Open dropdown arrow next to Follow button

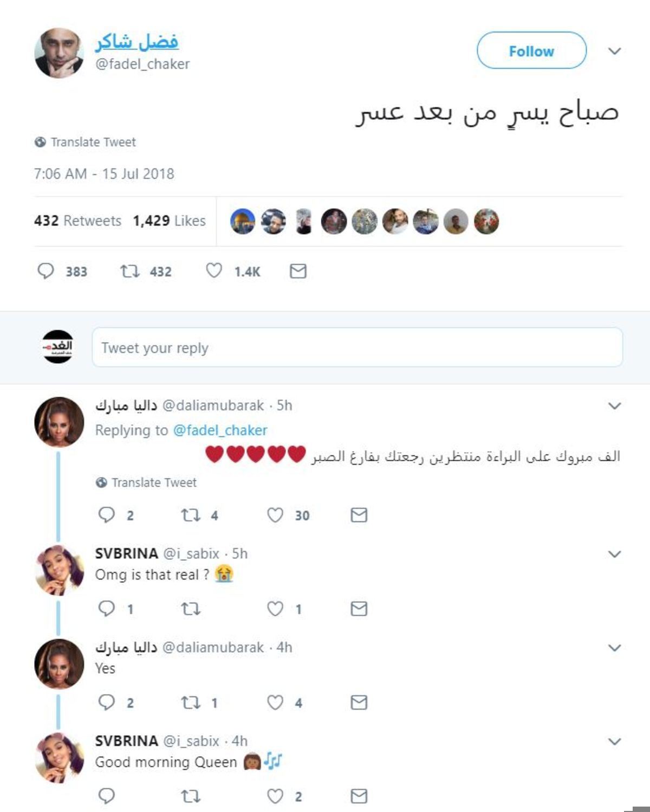pyautogui.click(x=614, y=51)
